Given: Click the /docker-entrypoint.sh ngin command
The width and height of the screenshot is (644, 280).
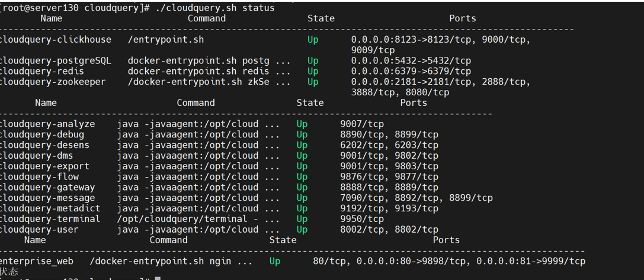Looking at the screenshot, I should [171, 261].
